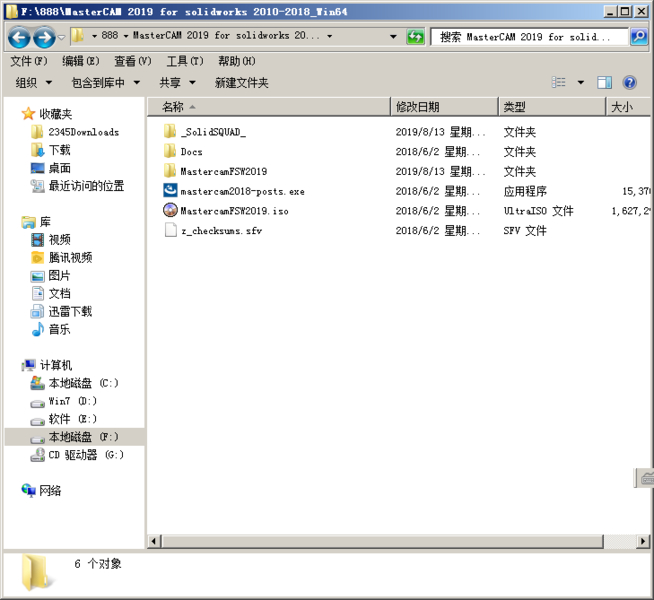Sort by the 名称 column header
Image resolution: width=654 pixels, height=600 pixels.
[x=269, y=107]
